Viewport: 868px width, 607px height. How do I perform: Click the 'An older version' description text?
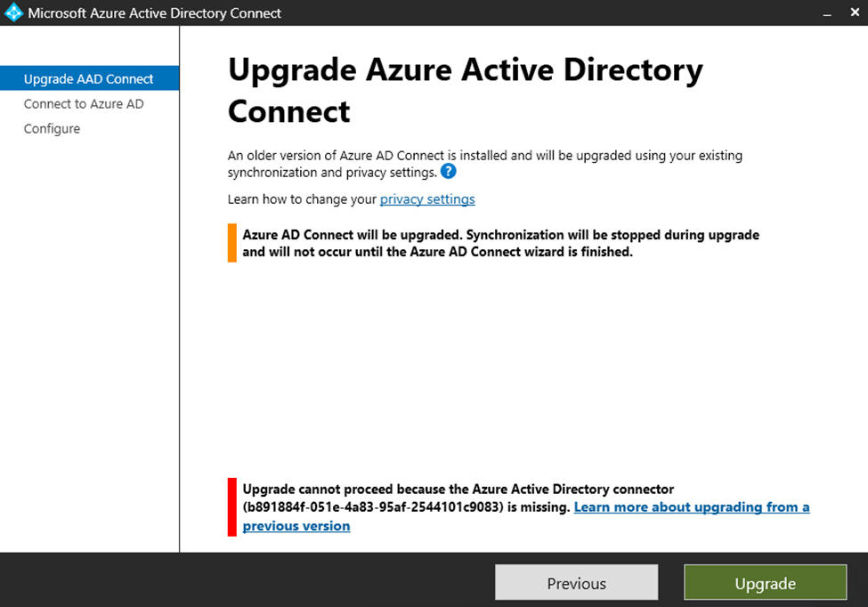click(484, 164)
